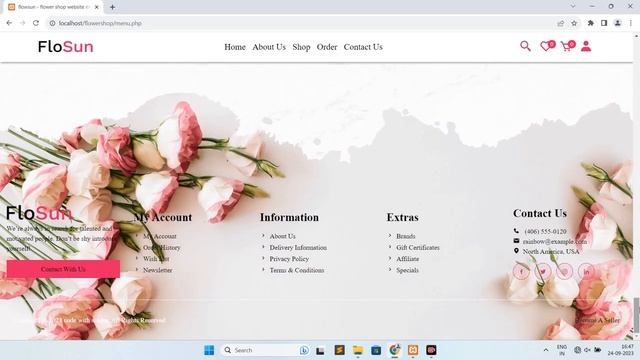Open Shop in the navigation
Image resolution: width=640 pixels, height=360 pixels.
click(301, 47)
